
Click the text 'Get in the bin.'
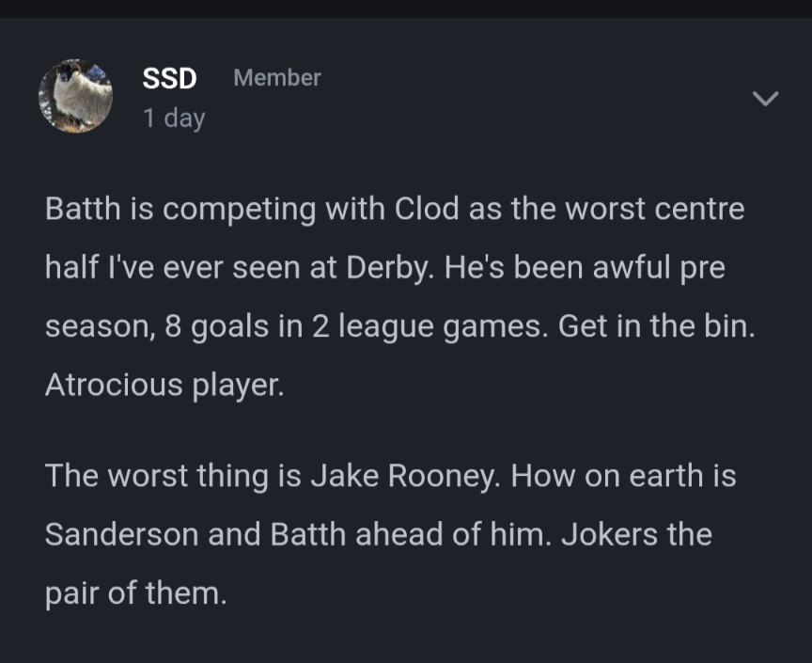click(x=656, y=326)
